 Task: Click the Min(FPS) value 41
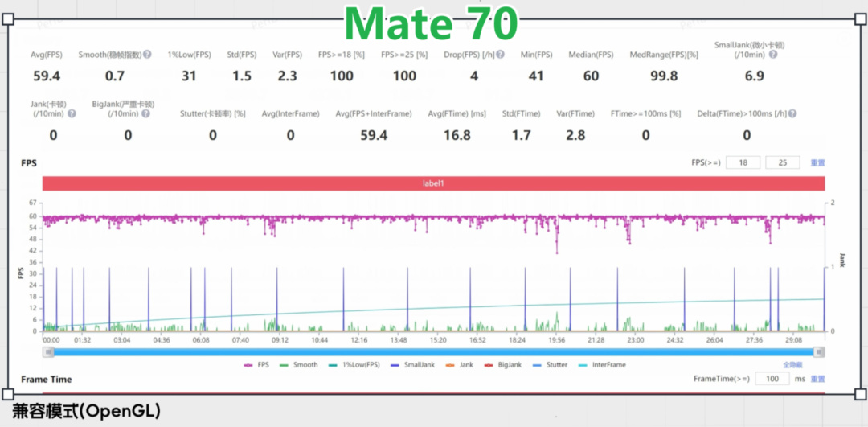pos(536,76)
